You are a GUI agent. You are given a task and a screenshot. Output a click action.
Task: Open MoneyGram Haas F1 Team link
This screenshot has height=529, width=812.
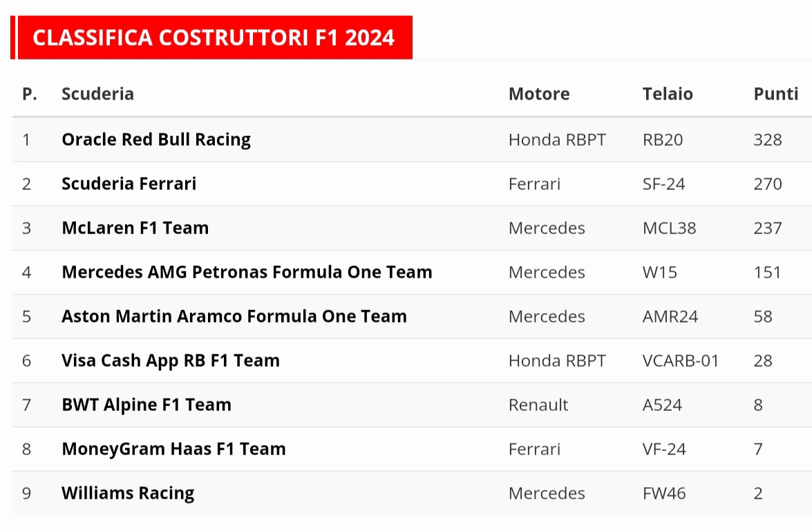[x=173, y=449]
